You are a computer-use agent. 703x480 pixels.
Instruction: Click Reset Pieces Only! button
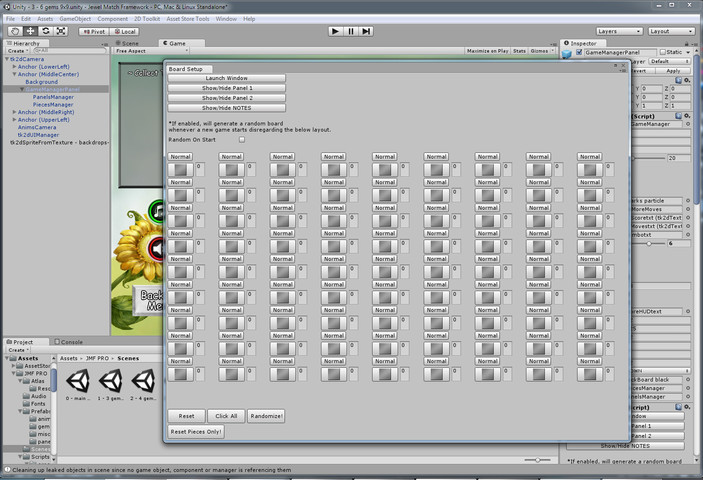click(196, 432)
